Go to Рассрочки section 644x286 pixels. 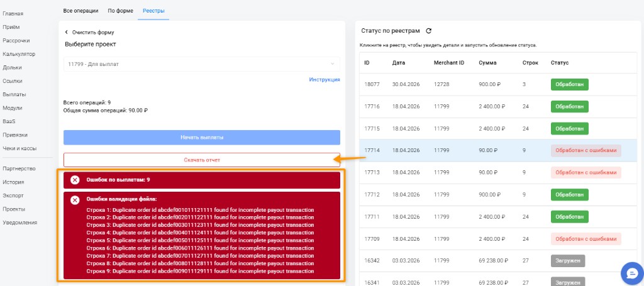tap(16, 41)
